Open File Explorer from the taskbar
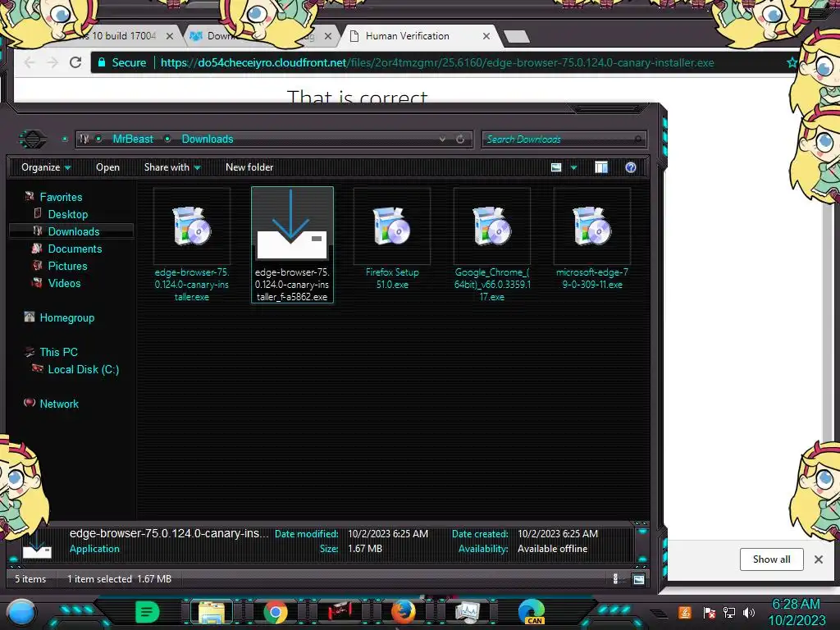Screen dimensions: 840x630 point(212,612)
